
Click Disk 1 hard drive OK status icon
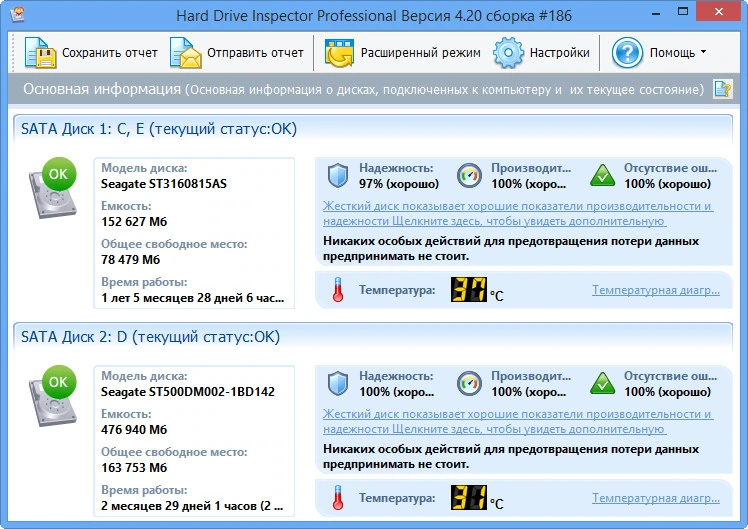(x=52, y=187)
